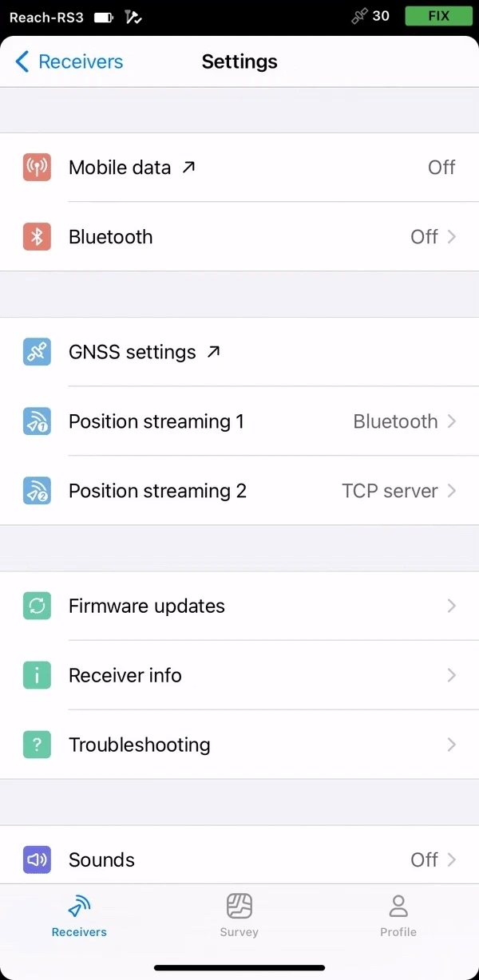Tap the Sounds speaker icon

click(x=37, y=859)
